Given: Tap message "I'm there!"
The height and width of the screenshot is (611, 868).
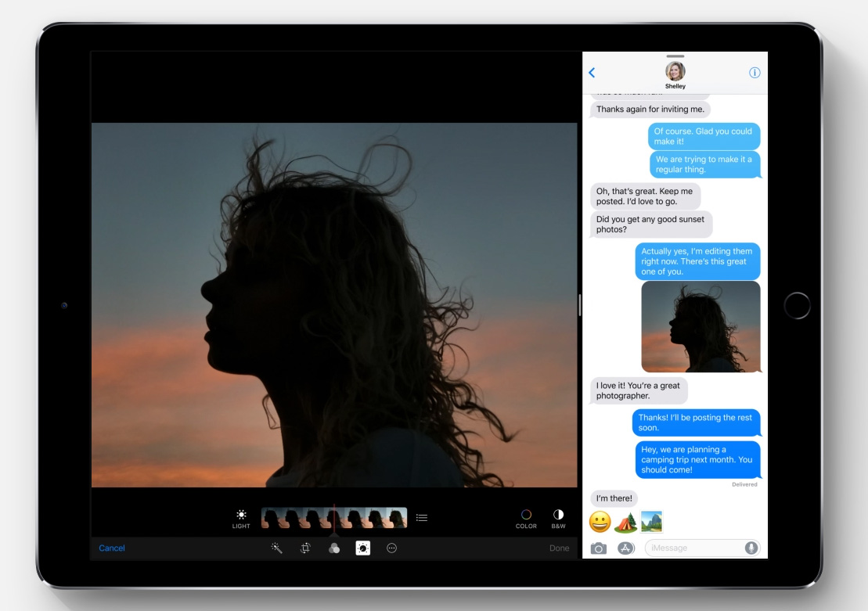Looking at the screenshot, I should pyautogui.click(x=614, y=498).
